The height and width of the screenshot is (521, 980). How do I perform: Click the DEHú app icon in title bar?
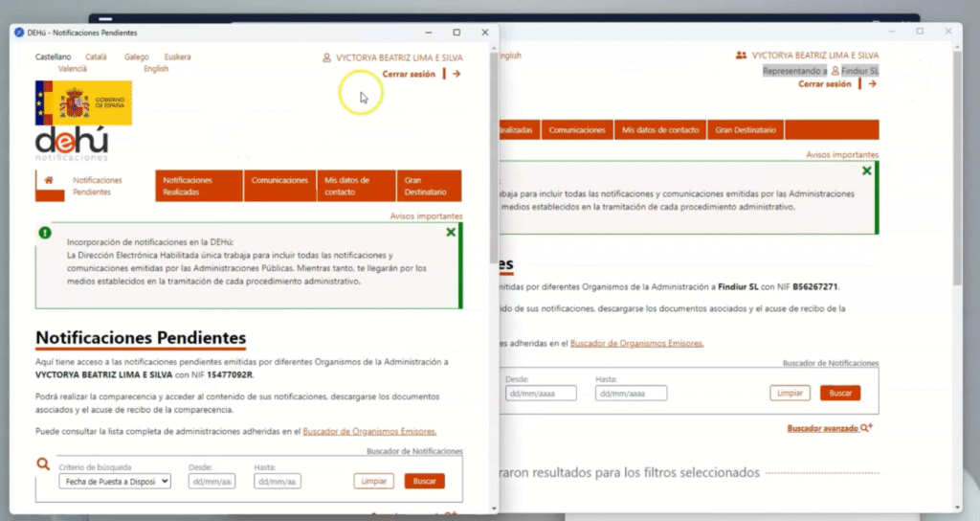click(x=19, y=33)
